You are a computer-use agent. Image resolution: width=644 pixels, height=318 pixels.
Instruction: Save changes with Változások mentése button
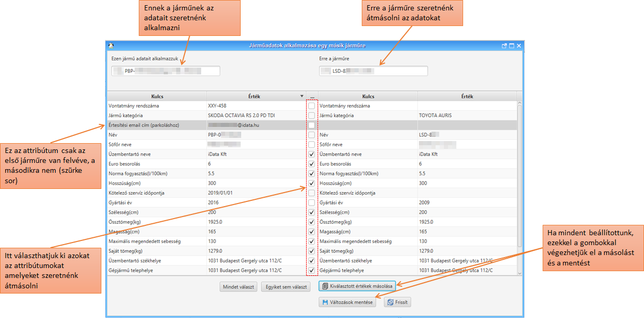(348, 302)
